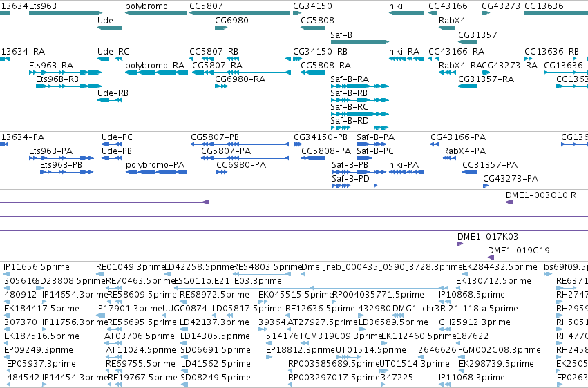Click the Ude-RC transcript label
This screenshot has width=588, height=388.
click(x=113, y=51)
